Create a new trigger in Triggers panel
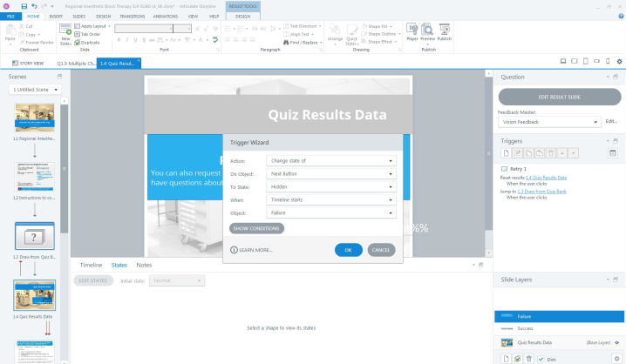Viewport: 626px width, 364px height. click(x=507, y=153)
